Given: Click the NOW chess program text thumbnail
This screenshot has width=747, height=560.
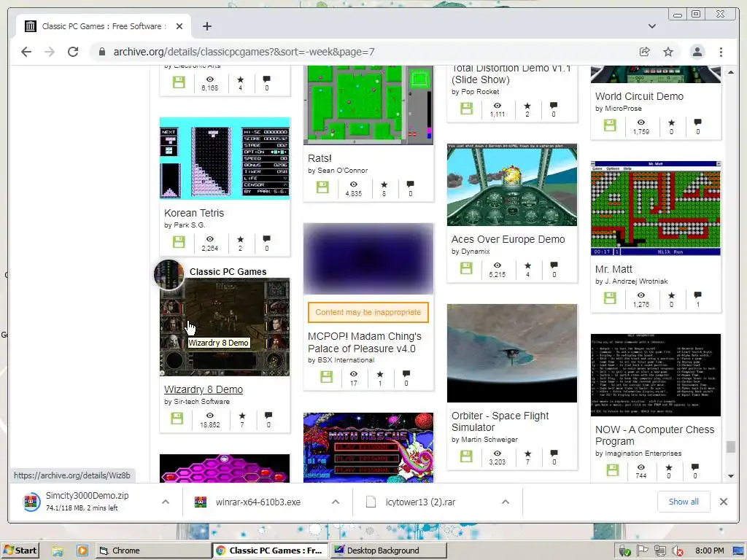Looking at the screenshot, I should (x=656, y=375).
